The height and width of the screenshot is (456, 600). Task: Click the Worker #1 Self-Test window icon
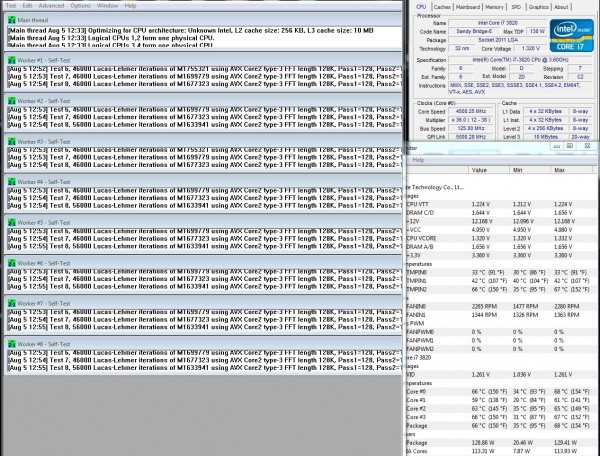click(x=12, y=60)
